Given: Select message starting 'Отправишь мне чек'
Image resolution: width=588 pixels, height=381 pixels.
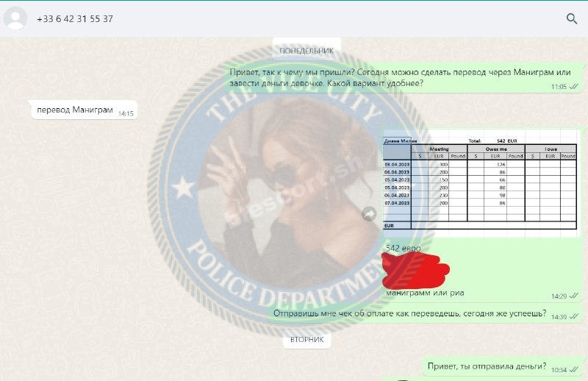Looking at the screenshot, I should coord(409,313).
